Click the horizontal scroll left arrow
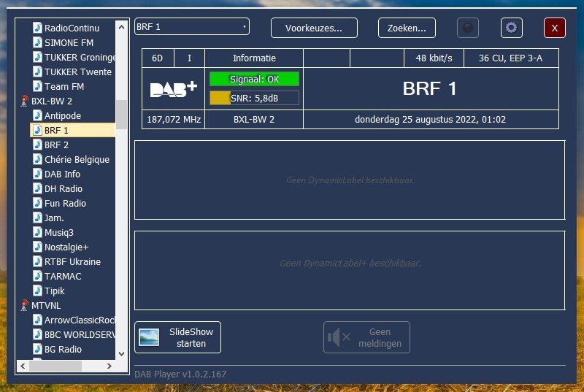 click(x=23, y=366)
